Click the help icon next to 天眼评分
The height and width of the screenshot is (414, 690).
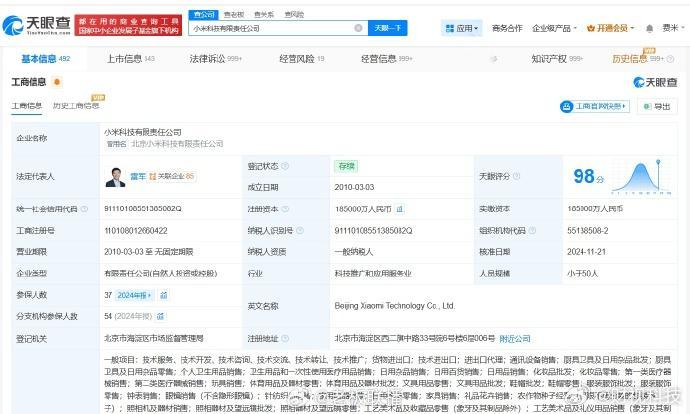(x=516, y=176)
